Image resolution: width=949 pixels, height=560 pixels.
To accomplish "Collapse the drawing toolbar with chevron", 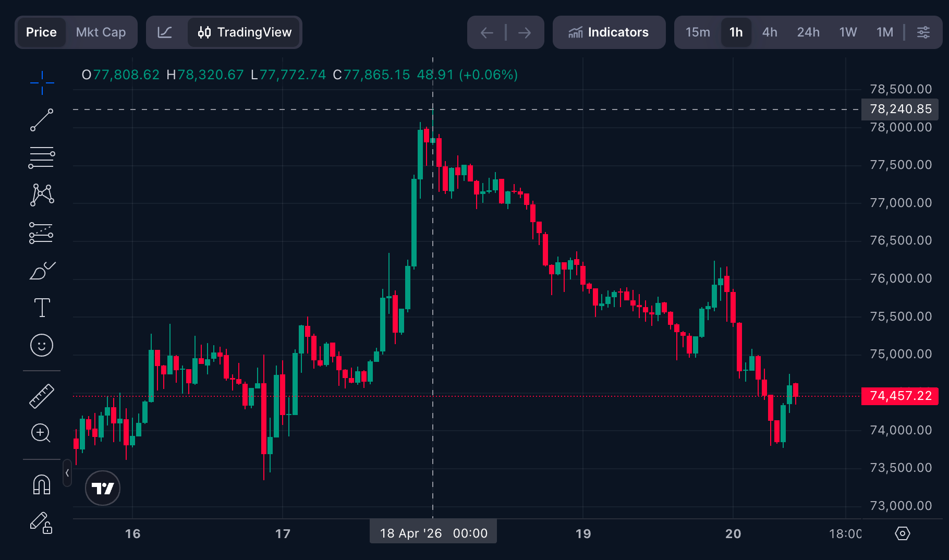I will pos(67,473).
